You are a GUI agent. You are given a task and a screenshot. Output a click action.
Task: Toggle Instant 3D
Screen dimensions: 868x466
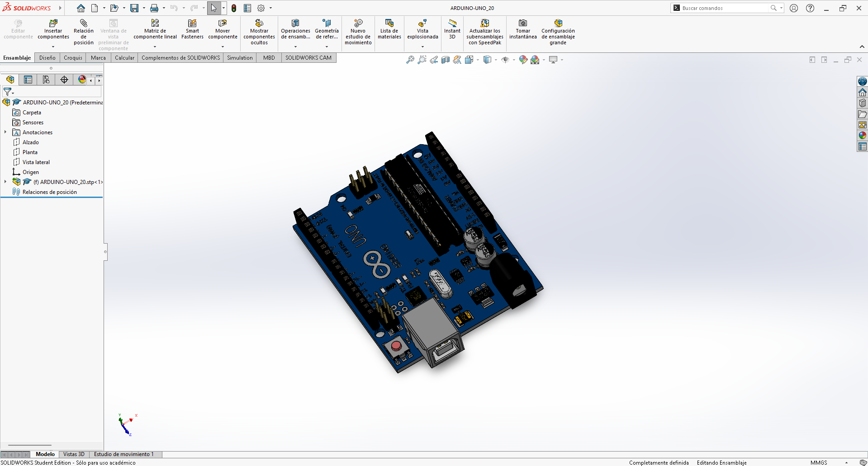452,29
